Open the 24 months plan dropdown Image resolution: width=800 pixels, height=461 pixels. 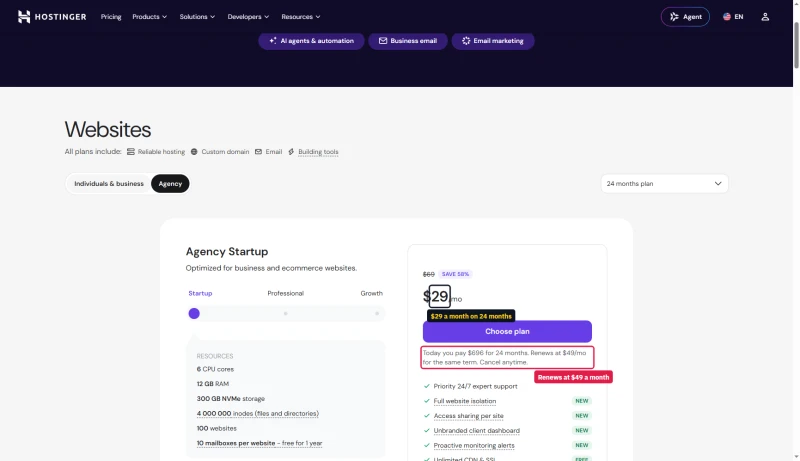[x=664, y=184]
